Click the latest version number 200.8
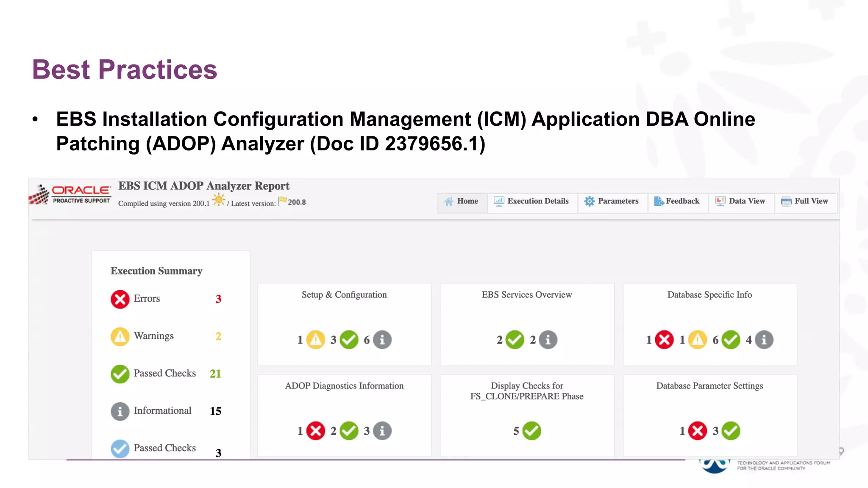This screenshot has height=488, width=868. (297, 202)
